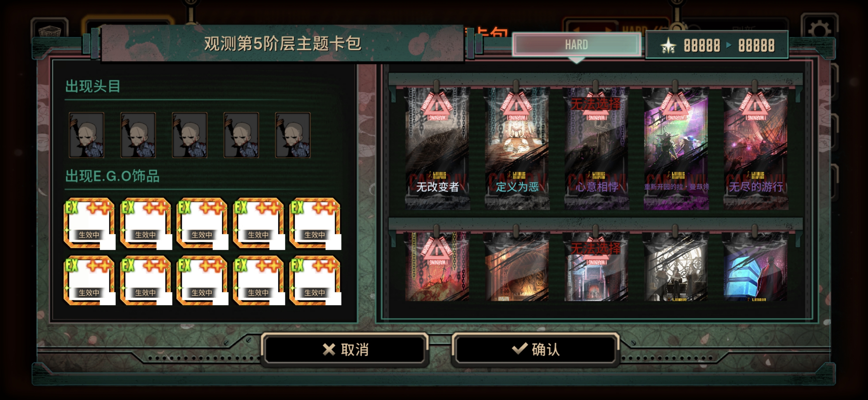Click the last EX gift in bottom row
The image size is (868, 400).
pos(315,280)
